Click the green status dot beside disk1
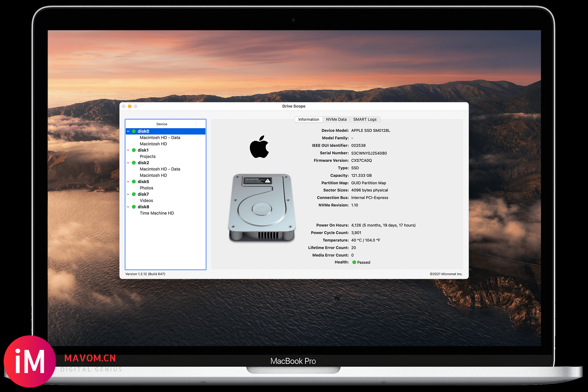This screenshot has height=392, width=588. coord(134,150)
